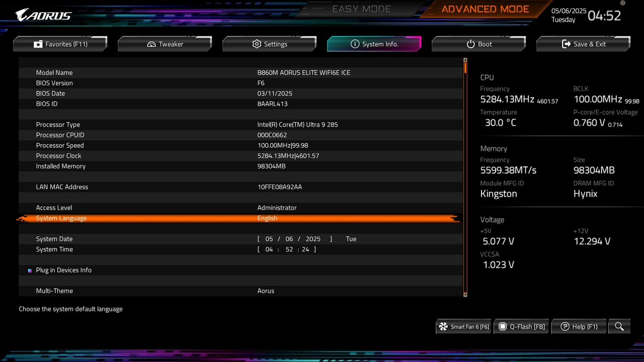Click the Boot power icon
Image resolution: width=644 pixels, height=362 pixels.
[x=471, y=44]
